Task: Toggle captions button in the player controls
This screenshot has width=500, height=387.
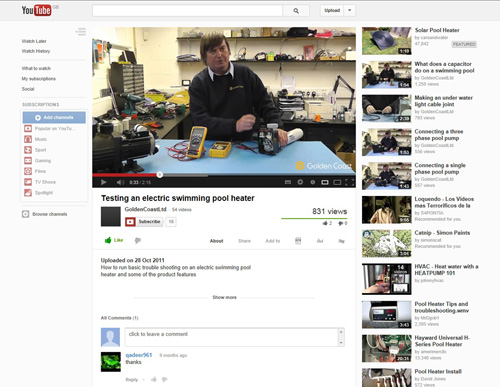Action: 288,182
